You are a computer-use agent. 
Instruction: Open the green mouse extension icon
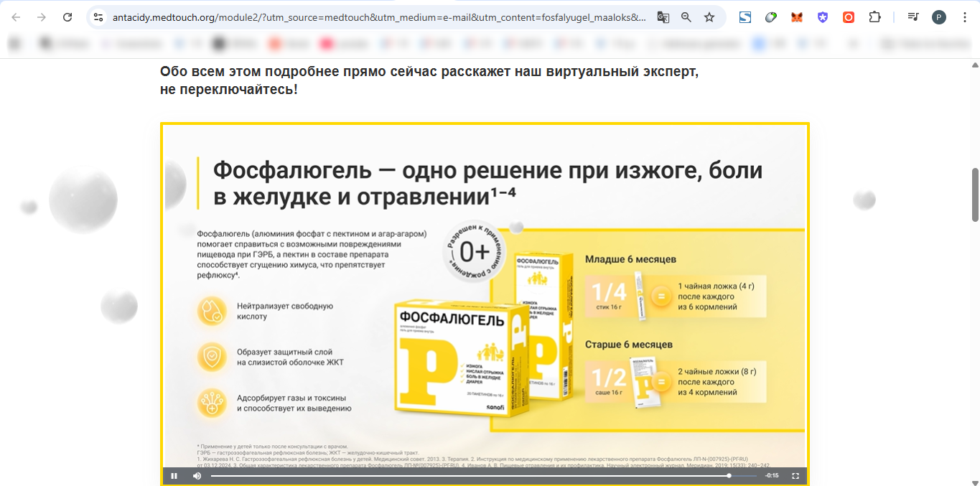pos(770,17)
